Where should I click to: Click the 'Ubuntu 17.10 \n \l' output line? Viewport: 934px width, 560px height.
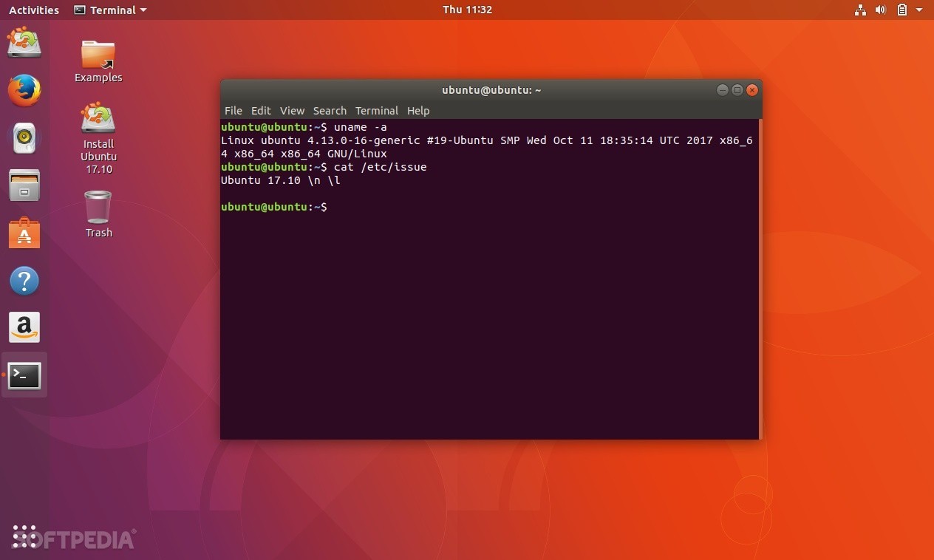(281, 180)
